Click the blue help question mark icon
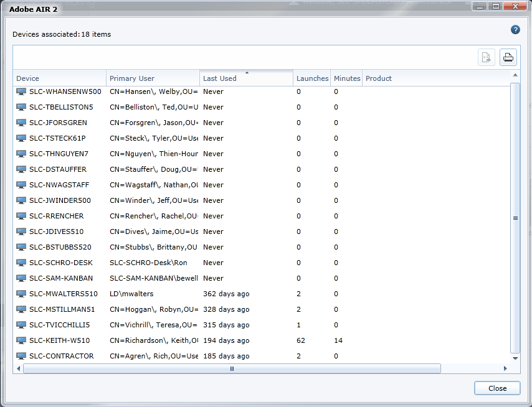The image size is (532, 407). (x=515, y=30)
